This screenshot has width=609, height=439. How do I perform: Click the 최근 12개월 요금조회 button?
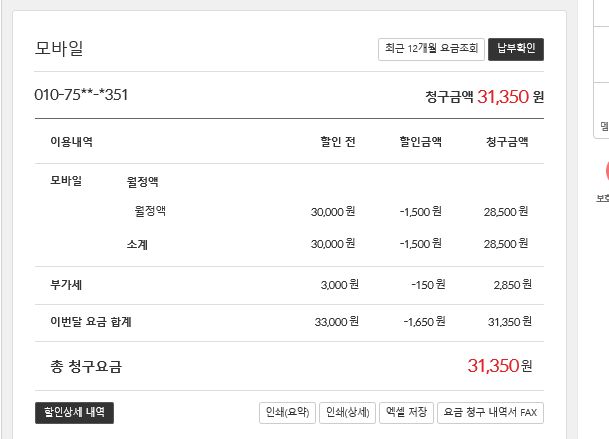(431, 49)
